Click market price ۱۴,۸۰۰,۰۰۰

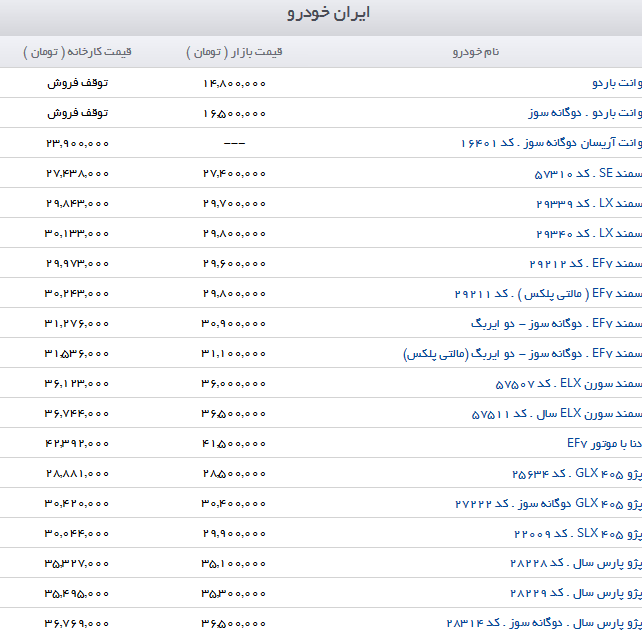click(x=234, y=84)
